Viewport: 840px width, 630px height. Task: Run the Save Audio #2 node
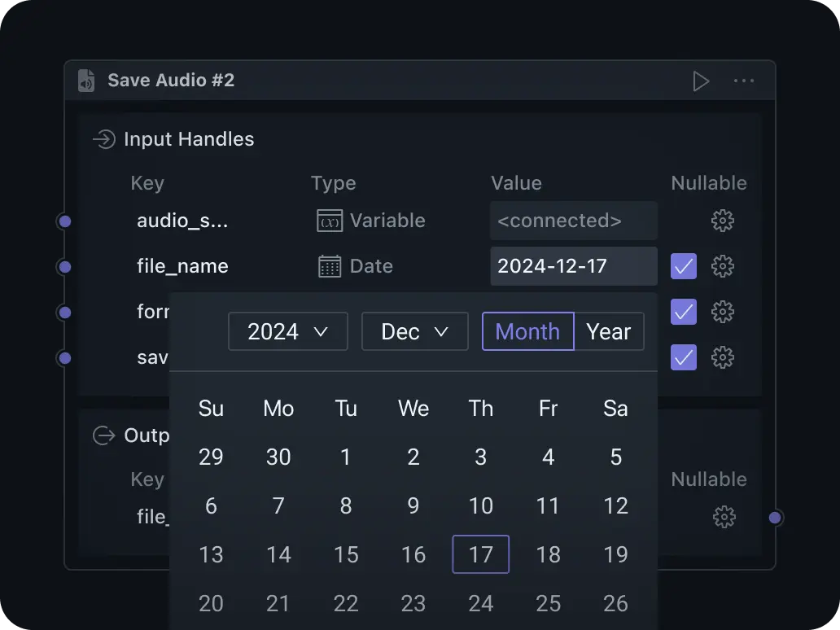[x=701, y=81]
